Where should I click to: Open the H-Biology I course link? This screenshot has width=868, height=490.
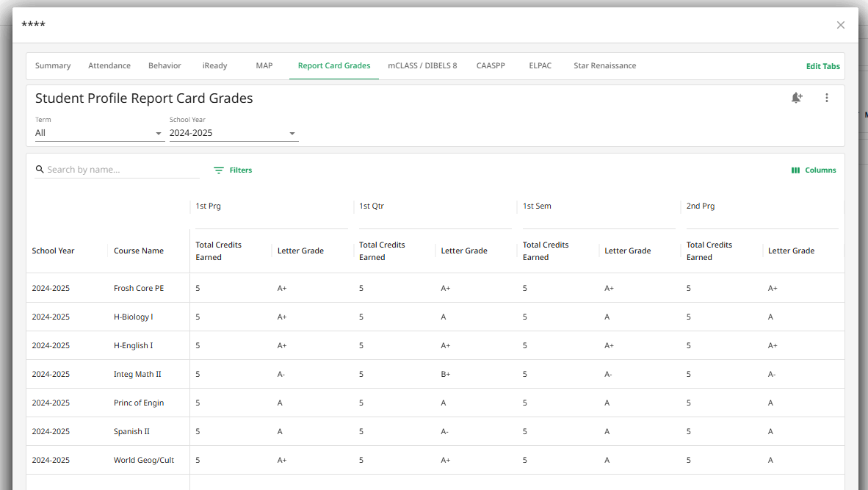[137, 317]
